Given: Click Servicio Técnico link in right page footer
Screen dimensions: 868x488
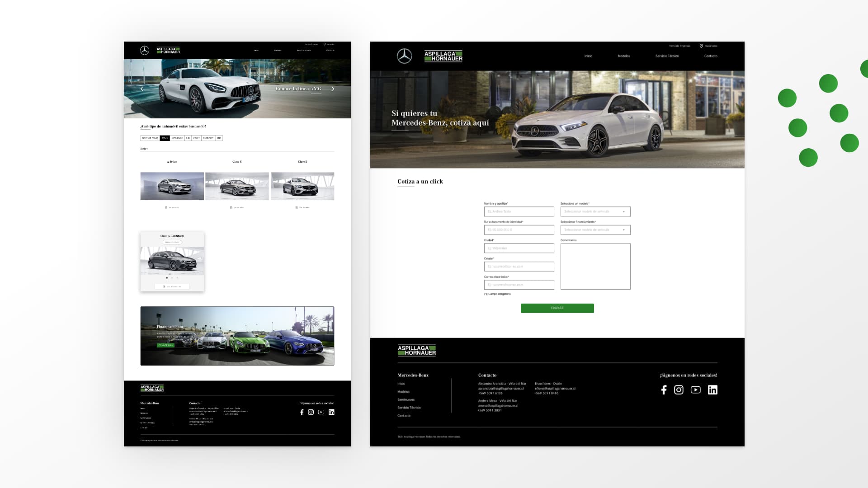Looking at the screenshot, I should pyautogui.click(x=409, y=408).
